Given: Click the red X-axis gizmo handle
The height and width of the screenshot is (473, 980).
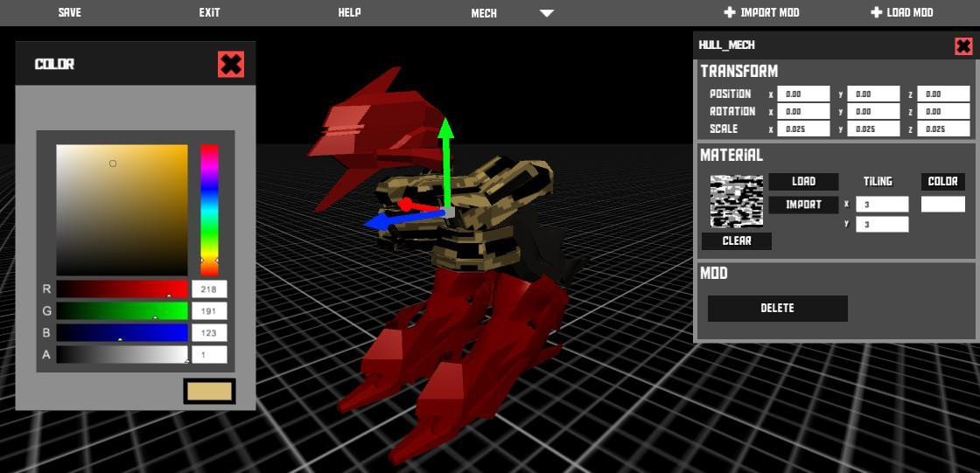Looking at the screenshot, I should 405,205.
